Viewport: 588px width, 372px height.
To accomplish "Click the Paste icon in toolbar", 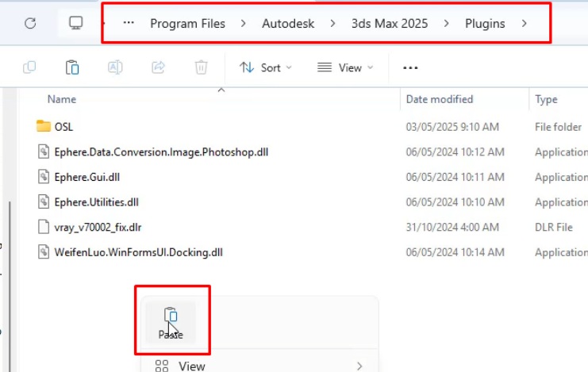I will [72, 67].
